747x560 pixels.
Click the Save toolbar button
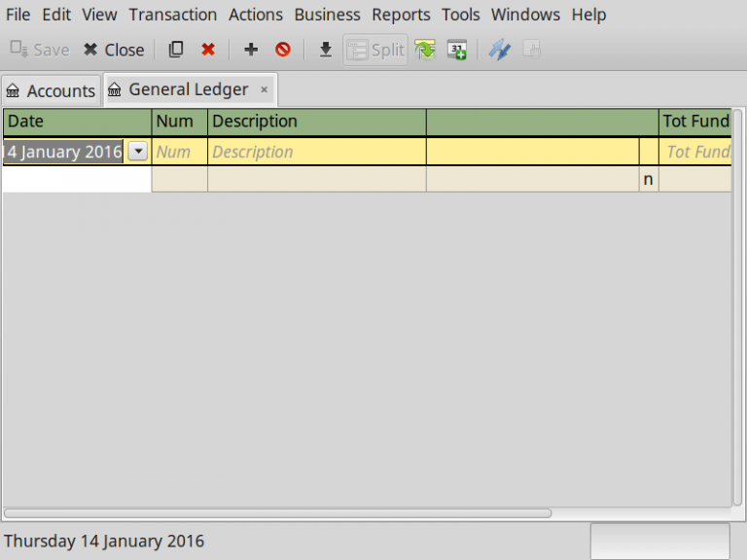pos(40,50)
